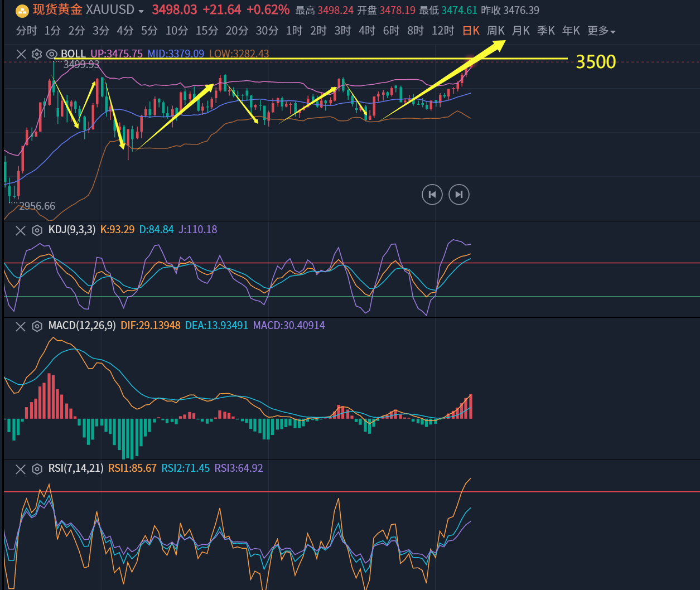Click the RSI1:85.67 value
Screen dimensions: 700x590
click(x=132, y=468)
